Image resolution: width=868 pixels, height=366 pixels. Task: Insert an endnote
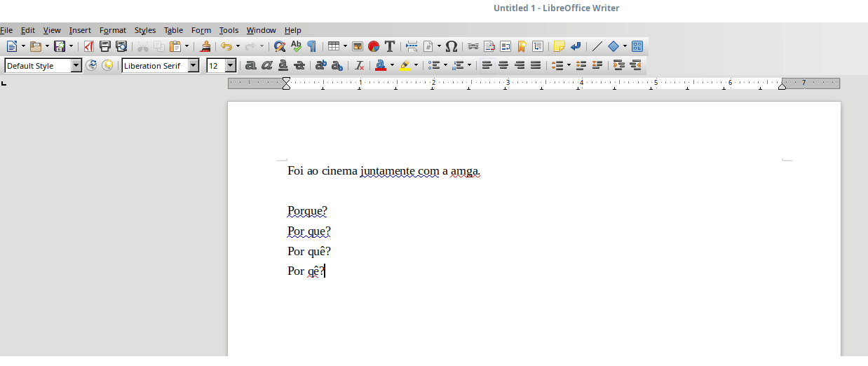506,46
